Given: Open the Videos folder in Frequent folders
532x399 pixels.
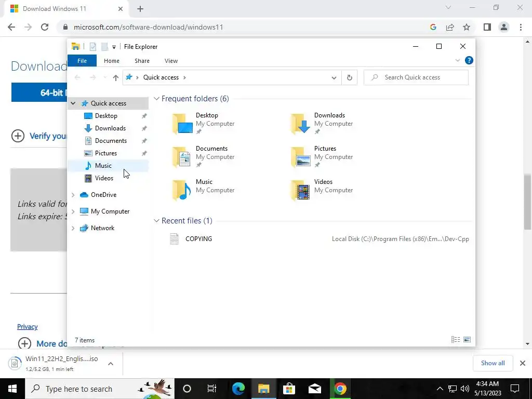Looking at the screenshot, I should coord(322,190).
